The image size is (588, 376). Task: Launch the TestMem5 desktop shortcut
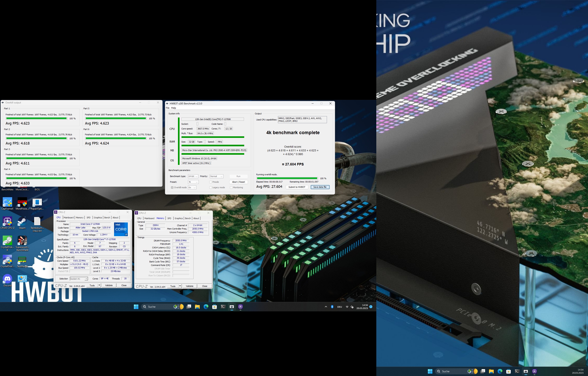[x=22, y=261]
